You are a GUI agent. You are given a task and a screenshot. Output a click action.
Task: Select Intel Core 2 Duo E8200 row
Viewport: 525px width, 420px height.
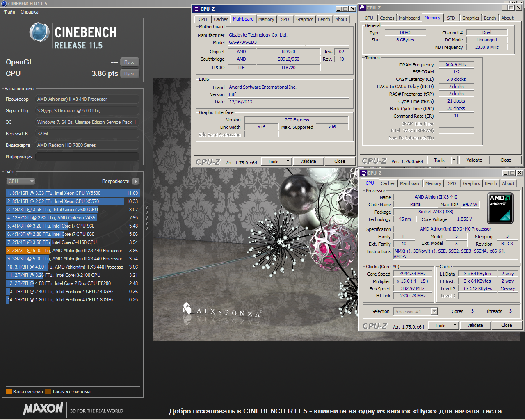(73, 283)
